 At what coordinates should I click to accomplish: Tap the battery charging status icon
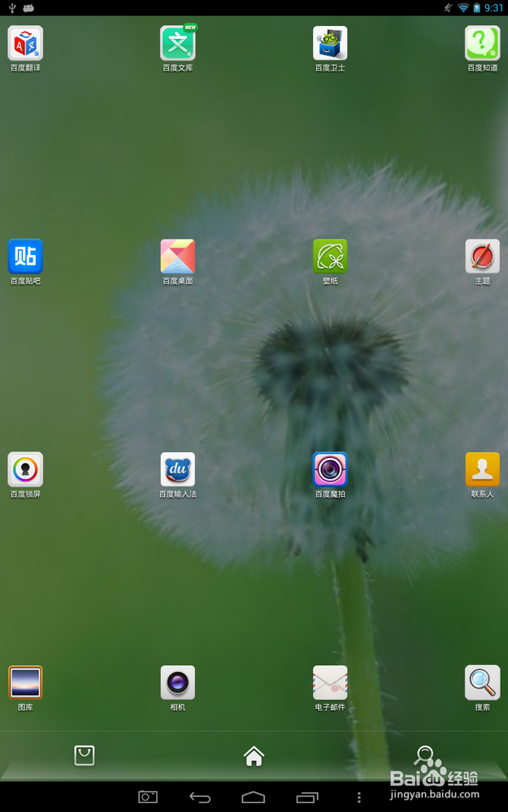tap(477, 8)
